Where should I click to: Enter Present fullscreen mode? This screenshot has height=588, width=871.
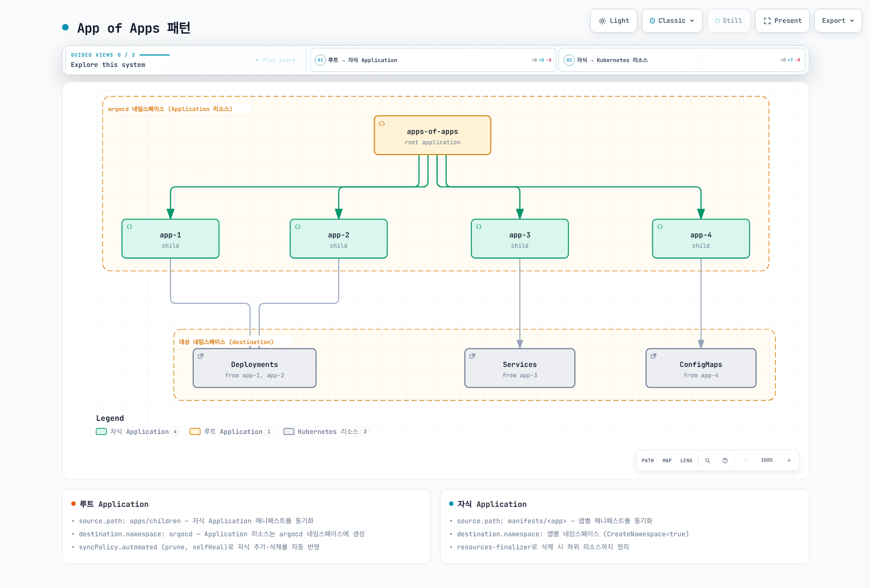(782, 21)
